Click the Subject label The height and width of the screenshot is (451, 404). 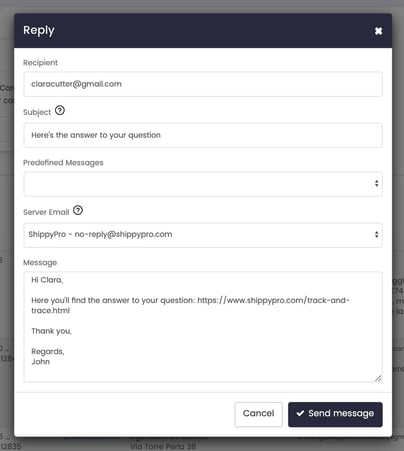[x=37, y=112]
